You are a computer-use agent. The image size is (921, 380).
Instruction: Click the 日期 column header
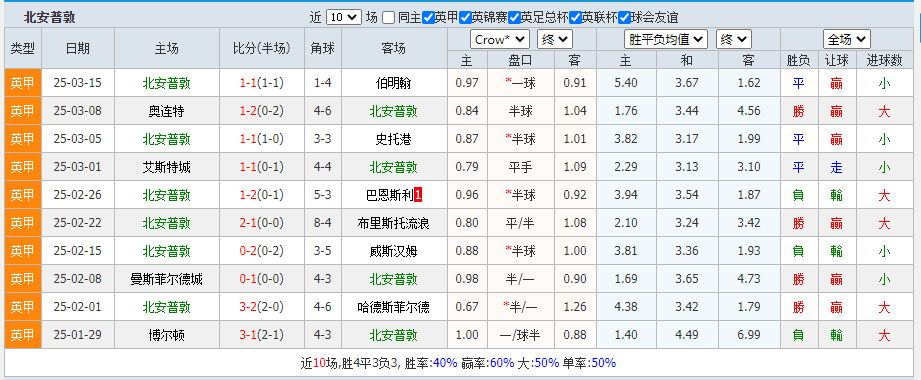coord(78,49)
